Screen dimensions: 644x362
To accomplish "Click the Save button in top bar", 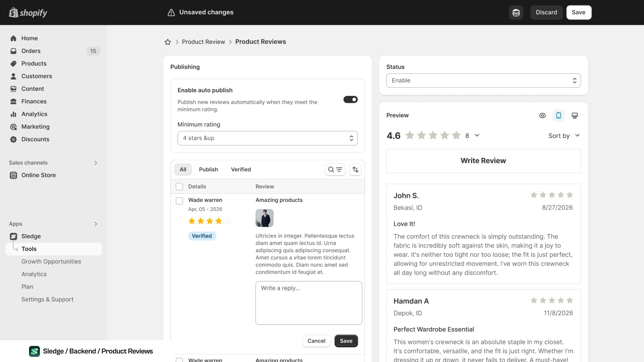I will click(x=579, y=13).
